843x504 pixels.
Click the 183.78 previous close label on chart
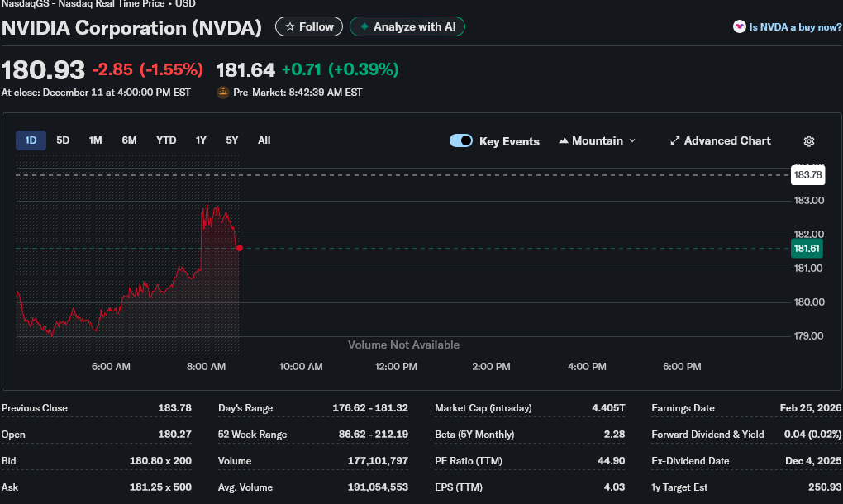[x=807, y=174]
